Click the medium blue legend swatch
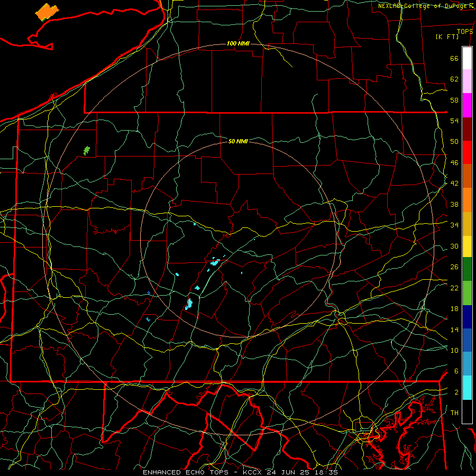This screenshot has width=476, height=476. pos(467,340)
